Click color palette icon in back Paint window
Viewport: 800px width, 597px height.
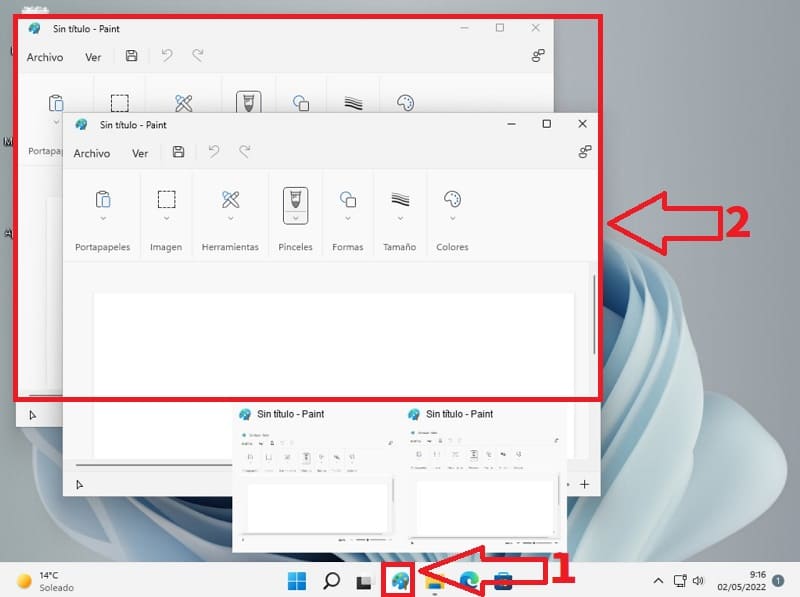[x=406, y=103]
